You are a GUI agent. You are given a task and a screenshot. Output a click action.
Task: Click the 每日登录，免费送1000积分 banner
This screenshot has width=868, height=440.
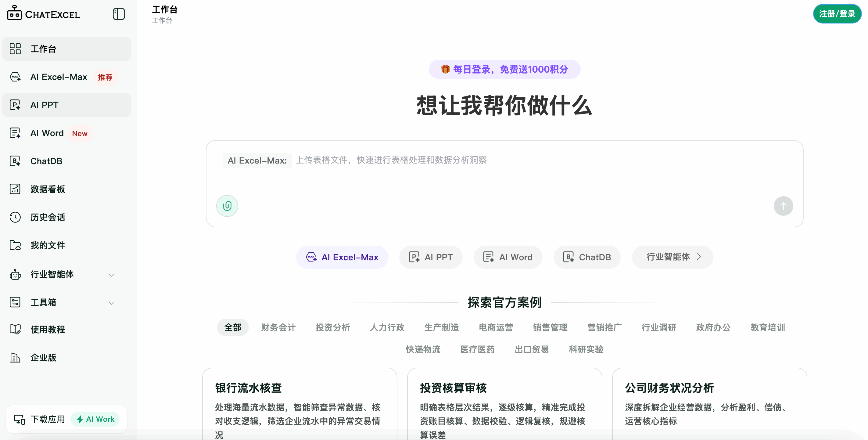[x=504, y=69]
